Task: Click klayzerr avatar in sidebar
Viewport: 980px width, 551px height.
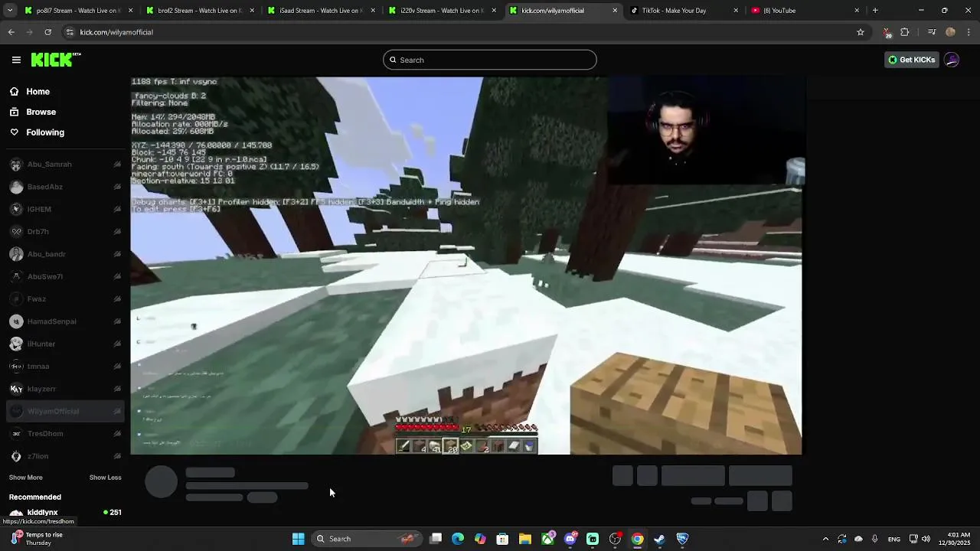Action: 16,389
